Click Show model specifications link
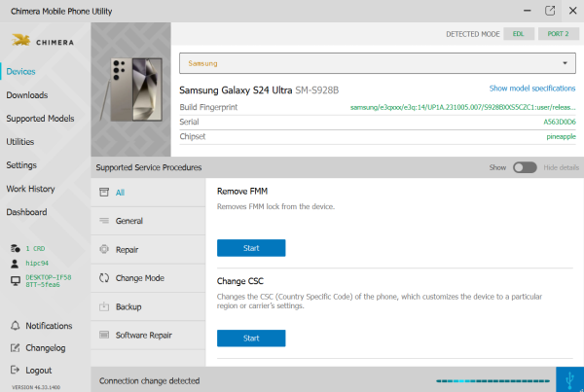 click(x=532, y=89)
